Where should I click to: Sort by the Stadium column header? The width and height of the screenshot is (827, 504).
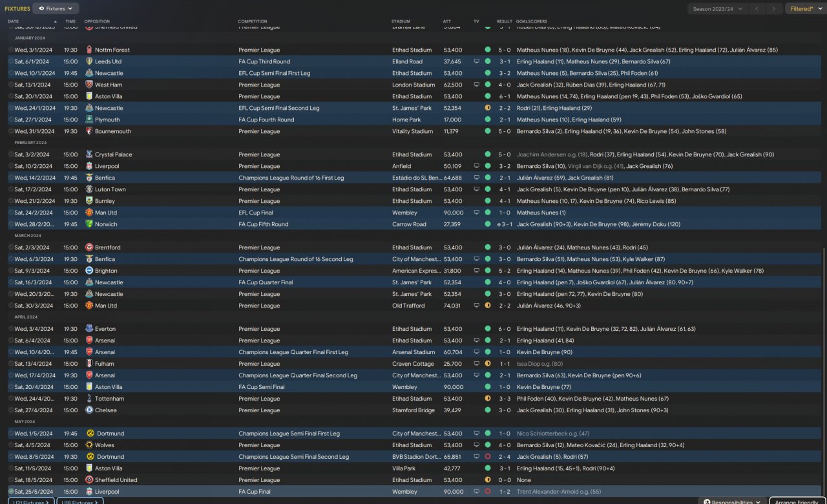point(401,21)
